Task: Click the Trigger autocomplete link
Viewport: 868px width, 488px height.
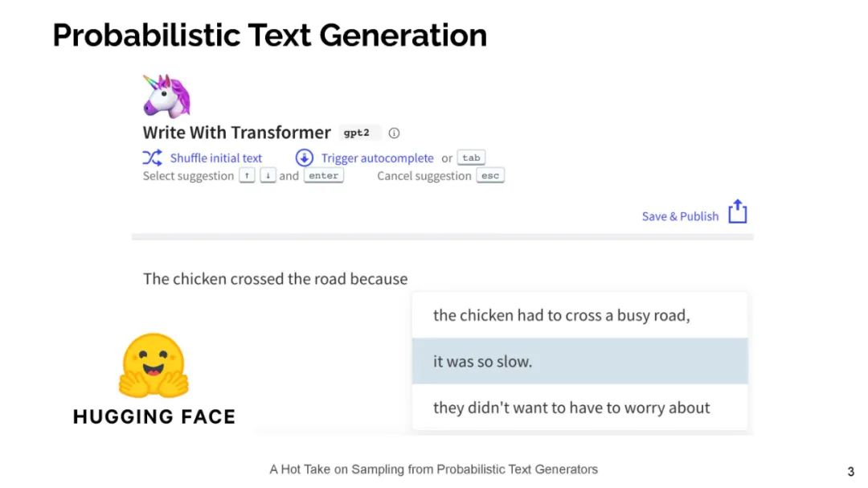Action: 377,158
